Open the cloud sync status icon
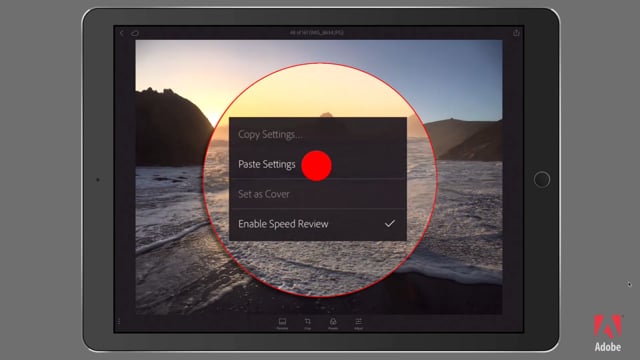640x360 pixels. (x=135, y=33)
